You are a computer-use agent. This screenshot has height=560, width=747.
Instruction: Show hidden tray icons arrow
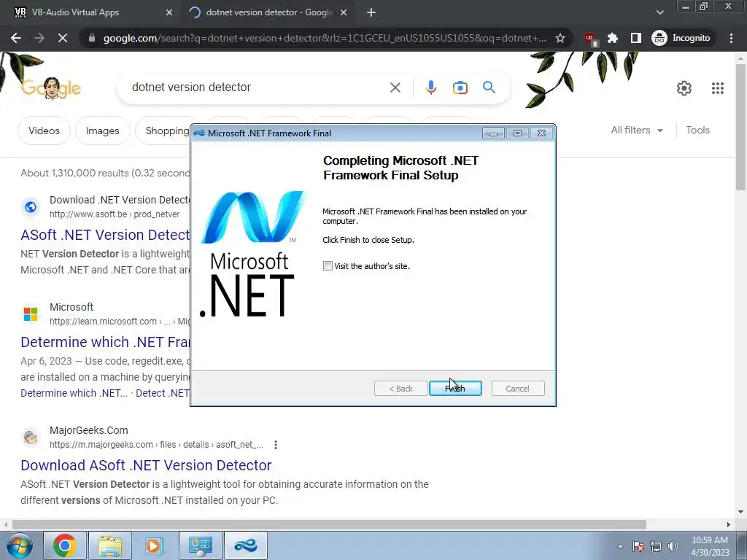coord(620,546)
